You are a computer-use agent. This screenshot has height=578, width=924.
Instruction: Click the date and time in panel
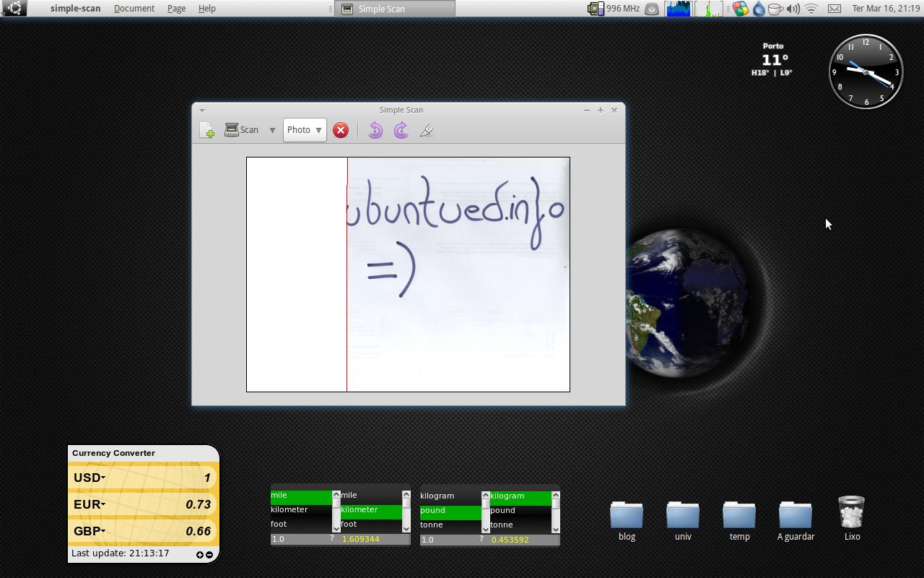886,9
